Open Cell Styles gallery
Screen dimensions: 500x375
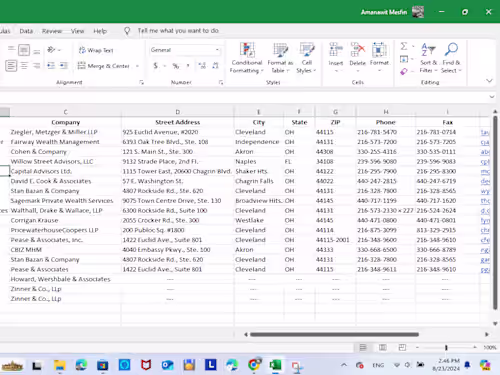pos(306,58)
